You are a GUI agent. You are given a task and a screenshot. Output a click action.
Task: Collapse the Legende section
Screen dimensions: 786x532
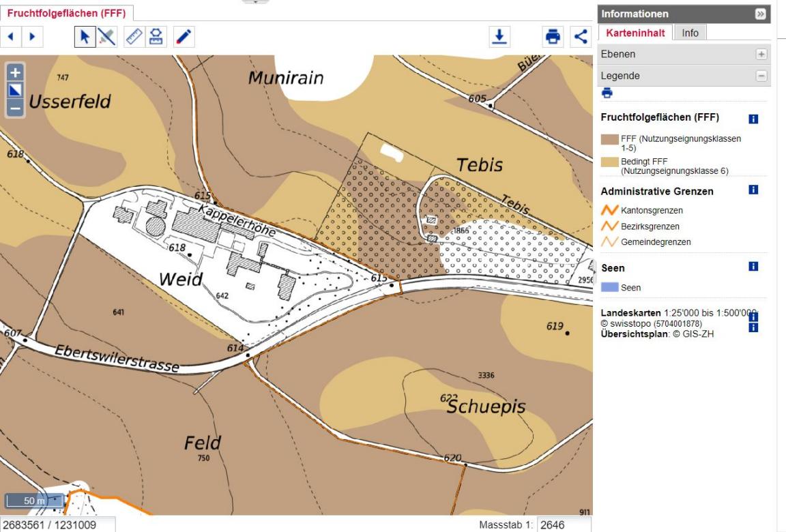point(761,76)
